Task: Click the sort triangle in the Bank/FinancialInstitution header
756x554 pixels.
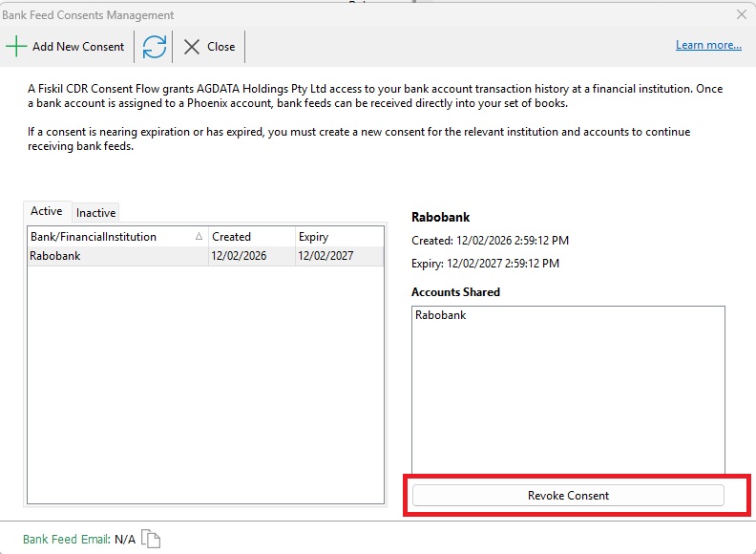Action: click(x=199, y=236)
